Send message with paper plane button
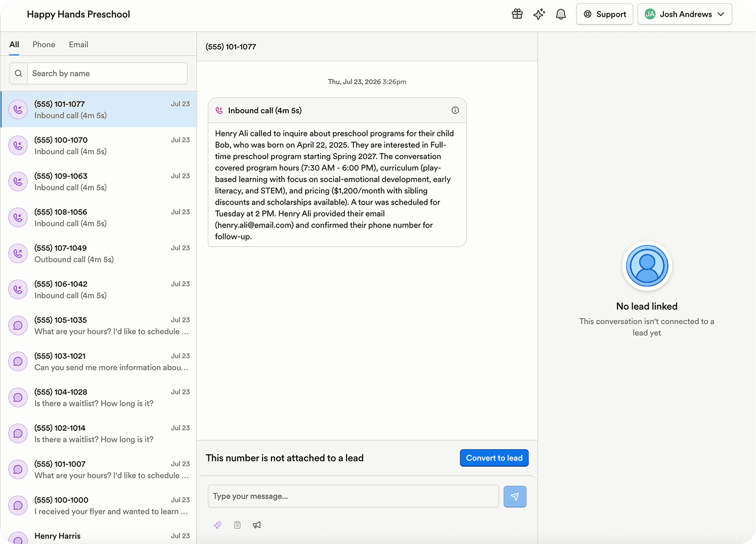The image size is (756, 544). (515, 496)
